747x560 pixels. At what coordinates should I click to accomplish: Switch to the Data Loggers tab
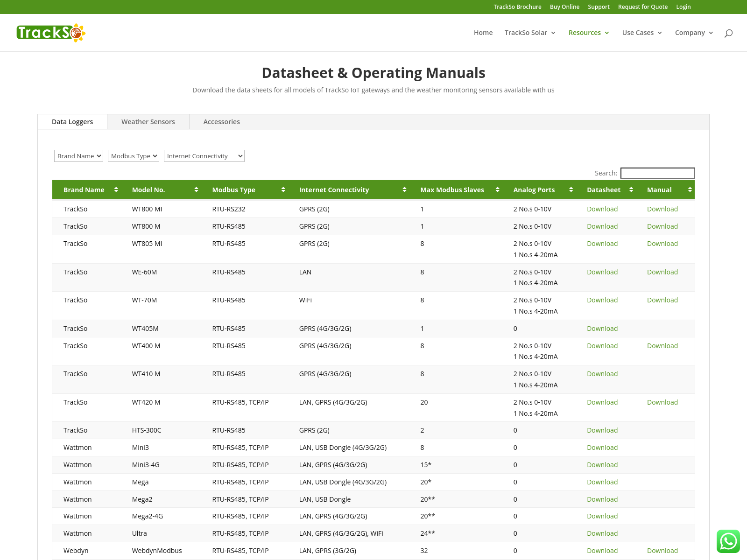point(72,122)
